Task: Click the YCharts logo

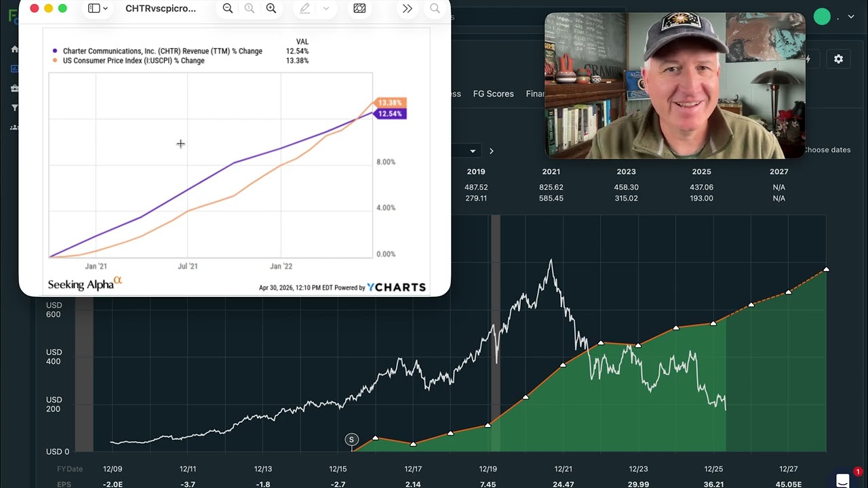Action: tap(397, 287)
